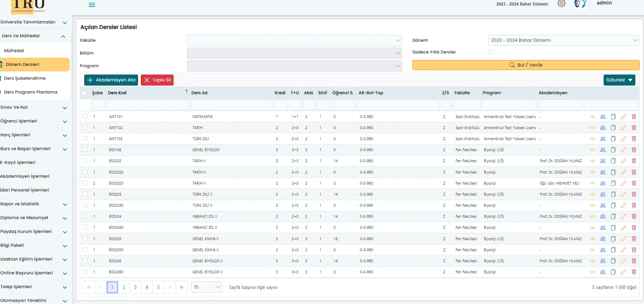The width and height of the screenshot is (644, 304).
Task: Click the hamburger menu icon in header
Action: (x=92, y=5)
